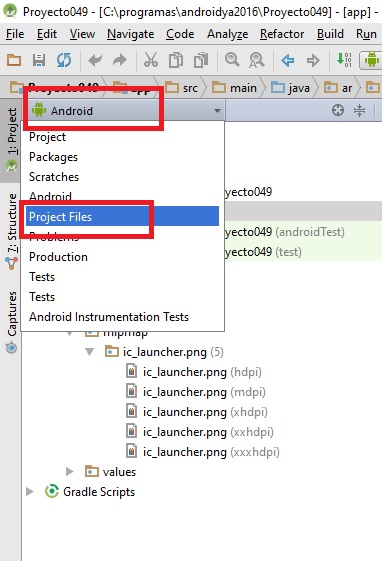382x561 pixels.
Task: Select the values folder row
Action: tap(110, 472)
